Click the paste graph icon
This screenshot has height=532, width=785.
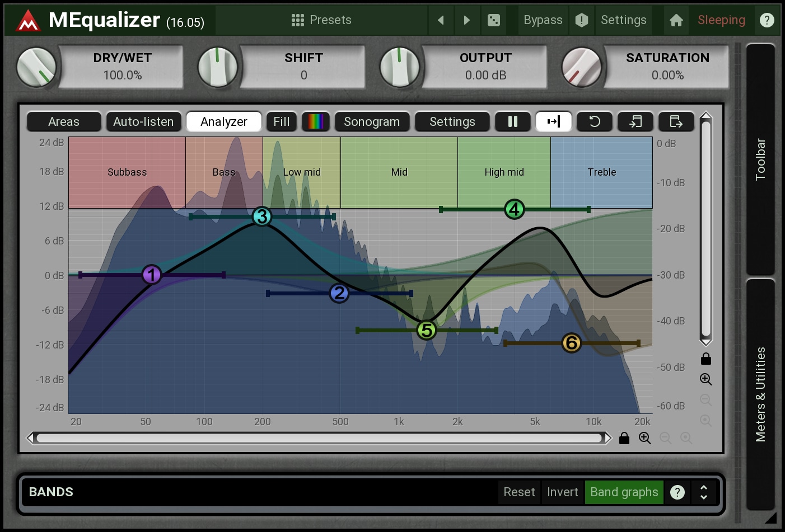click(x=676, y=121)
